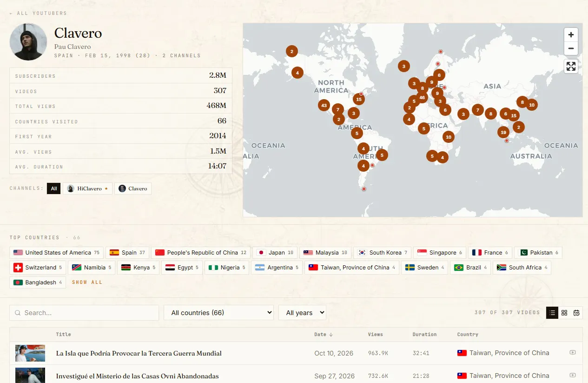Viewport: 588px width, 383px height.
Task: Sort by the Country column header
Action: [468, 335]
